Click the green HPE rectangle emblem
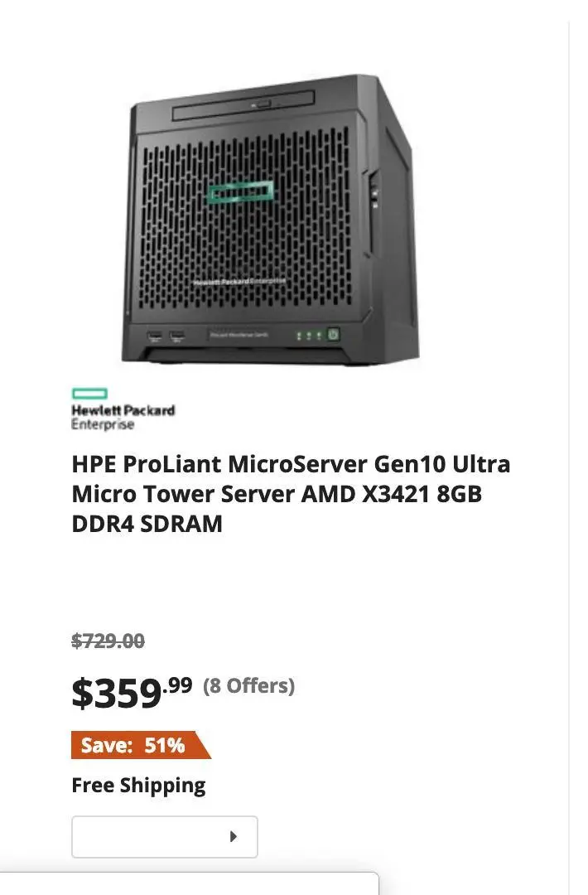Screen dimensions: 588x895 88,390
